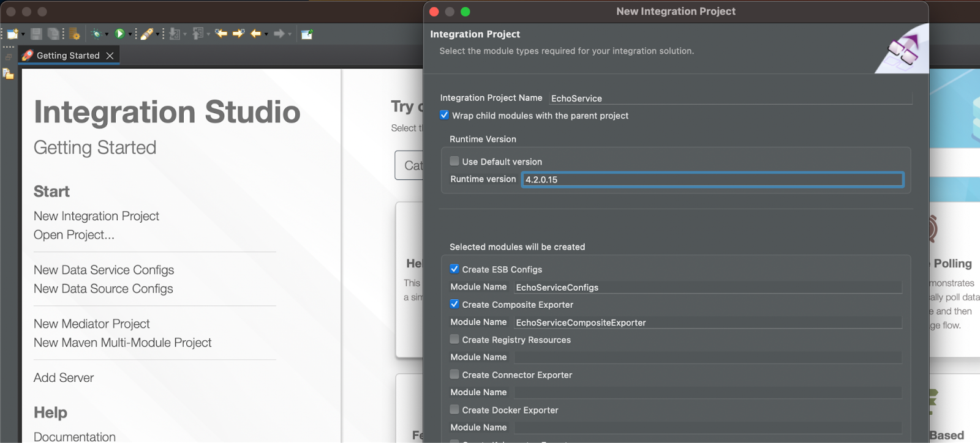Screen dimensions: 980x443
Task: Click the "Runtime Version" group label
Action: 483,139
